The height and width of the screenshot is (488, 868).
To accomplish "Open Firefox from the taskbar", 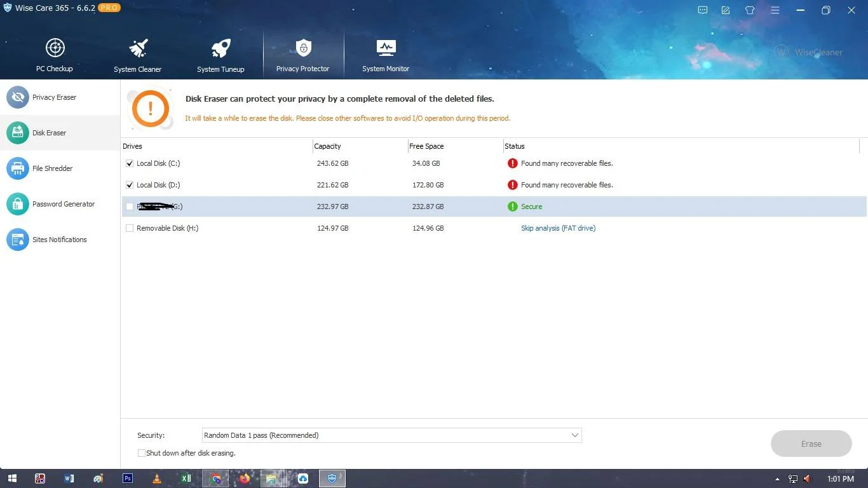I will pyautogui.click(x=245, y=478).
